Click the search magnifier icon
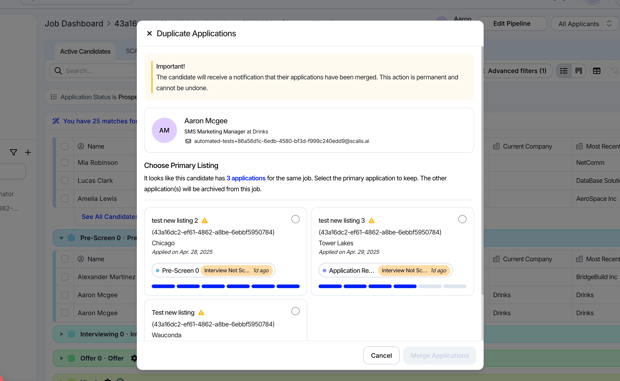The image size is (620, 381). [58, 71]
